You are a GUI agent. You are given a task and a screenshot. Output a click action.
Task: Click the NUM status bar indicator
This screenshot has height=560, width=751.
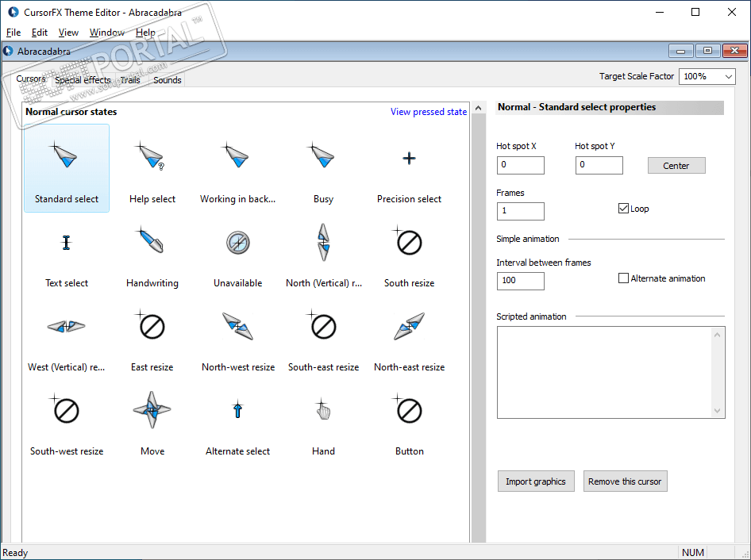[692, 552]
